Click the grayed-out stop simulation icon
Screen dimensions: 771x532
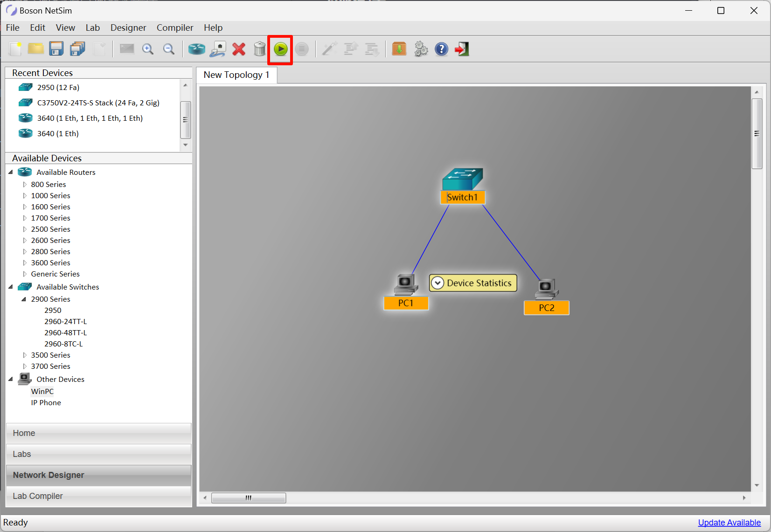pyautogui.click(x=302, y=49)
